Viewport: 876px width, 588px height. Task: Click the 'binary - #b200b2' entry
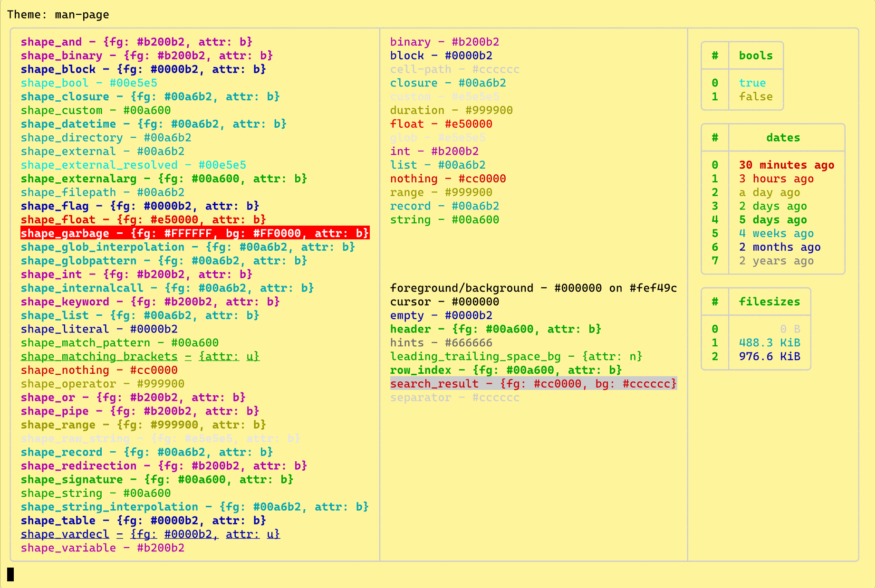pos(444,42)
